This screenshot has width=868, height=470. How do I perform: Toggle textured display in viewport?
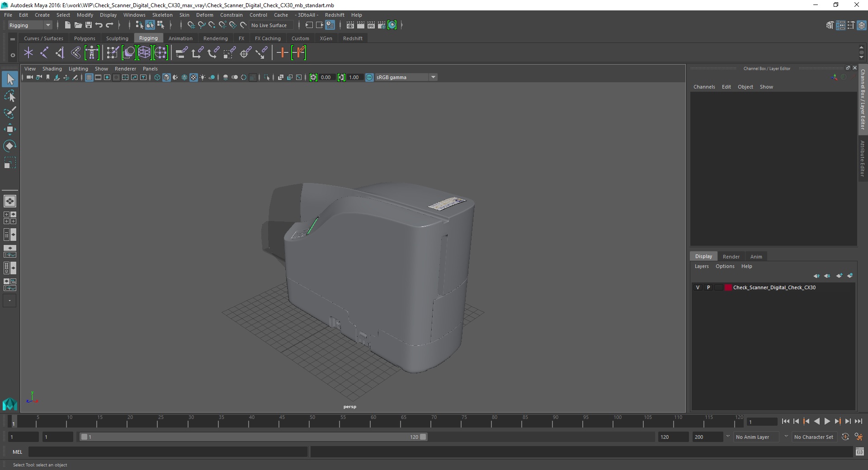193,77
